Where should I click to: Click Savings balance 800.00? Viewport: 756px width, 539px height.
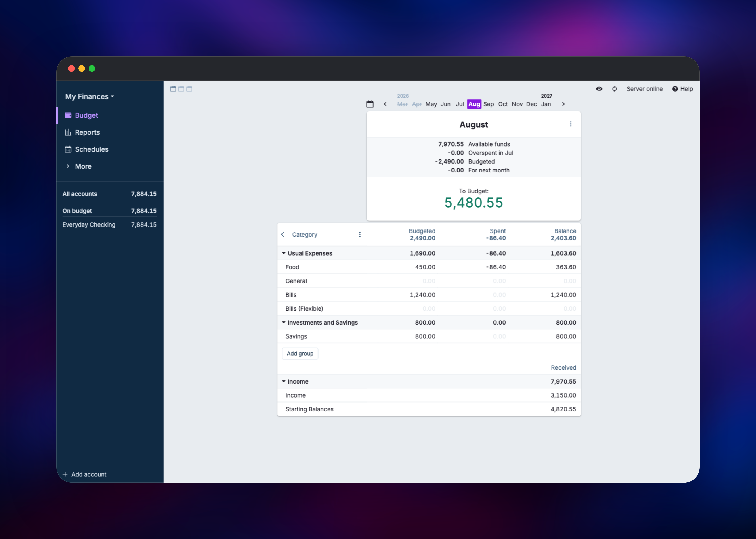click(x=566, y=336)
